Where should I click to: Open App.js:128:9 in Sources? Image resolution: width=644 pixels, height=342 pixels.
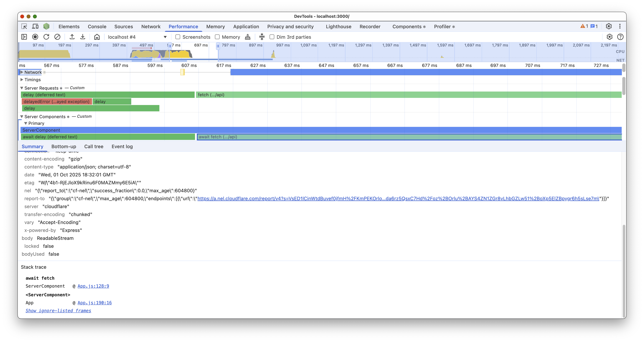93,286
